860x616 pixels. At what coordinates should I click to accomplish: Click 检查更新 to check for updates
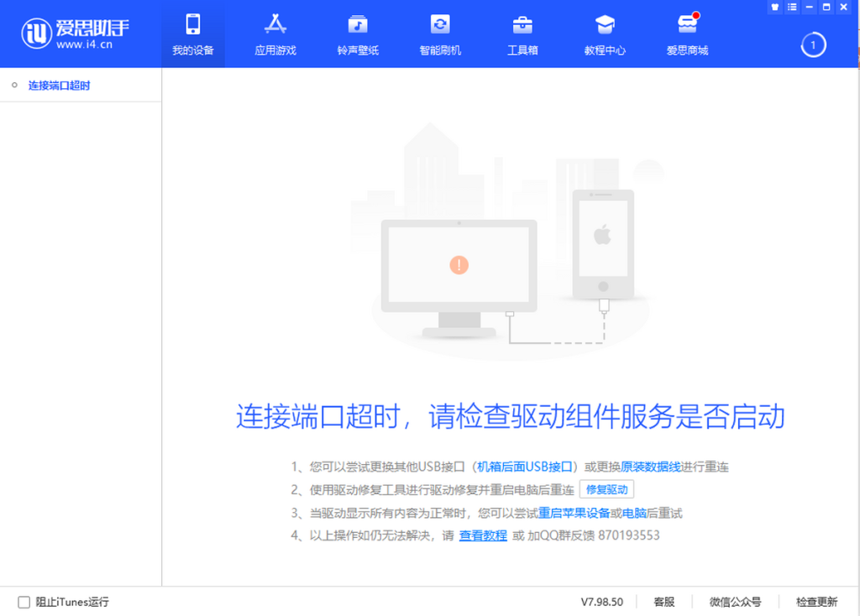point(815,602)
